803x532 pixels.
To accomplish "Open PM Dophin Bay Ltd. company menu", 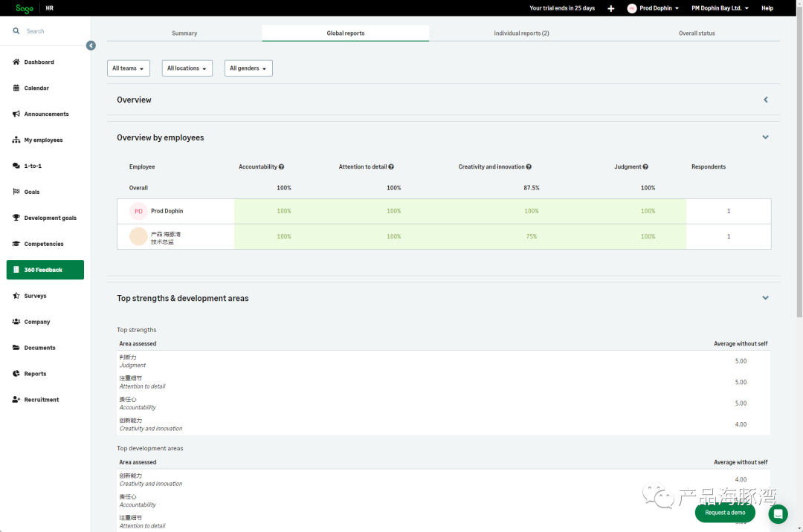I will click(720, 8).
